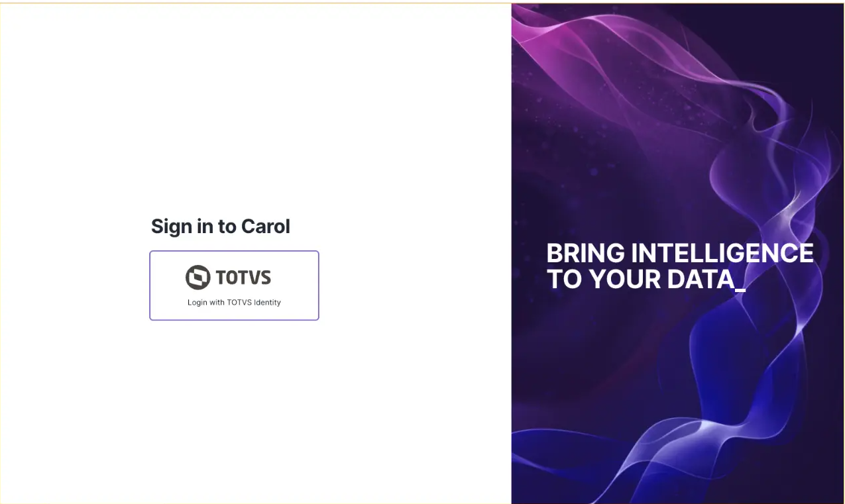Screen dimensions: 845x504
Task: Click the orange page border at the top
Action: [x=422, y=1]
